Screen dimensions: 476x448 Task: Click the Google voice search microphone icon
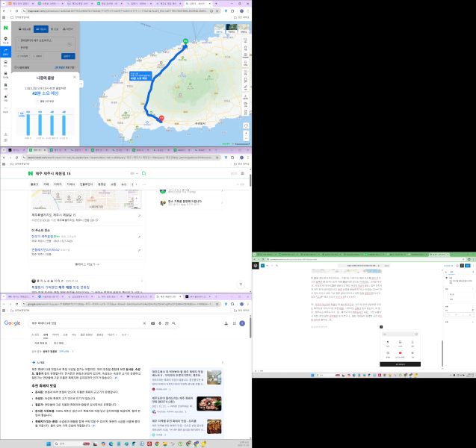tap(159, 323)
